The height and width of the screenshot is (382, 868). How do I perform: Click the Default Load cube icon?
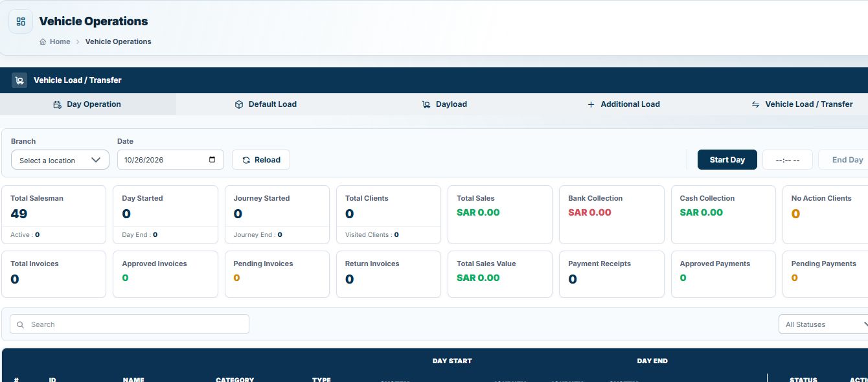coord(239,104)
